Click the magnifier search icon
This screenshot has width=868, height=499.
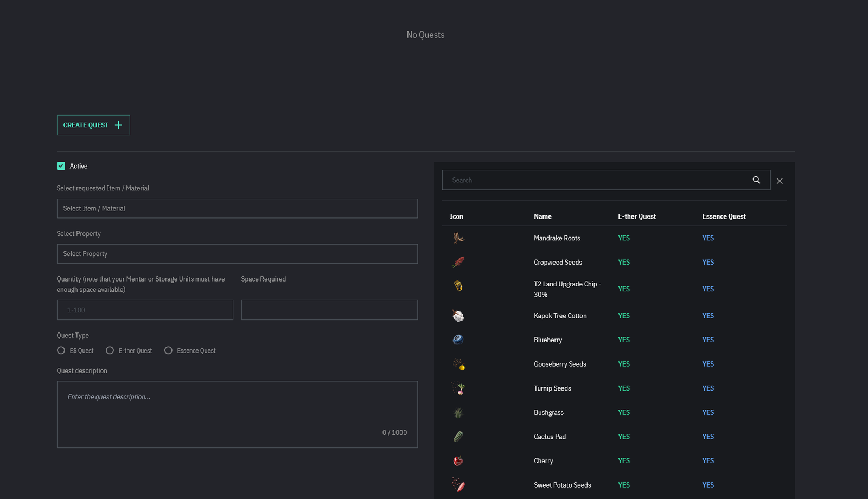(756, 180)
